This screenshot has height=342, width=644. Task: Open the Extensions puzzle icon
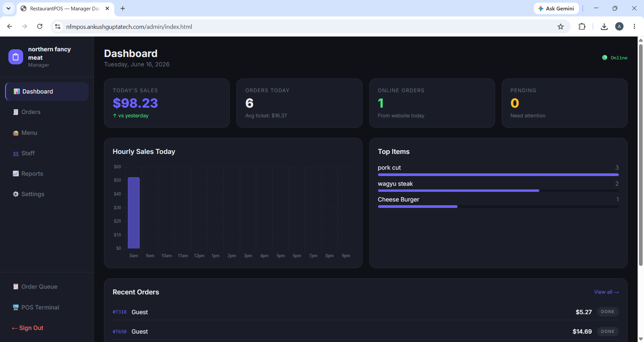pos(582,26)
